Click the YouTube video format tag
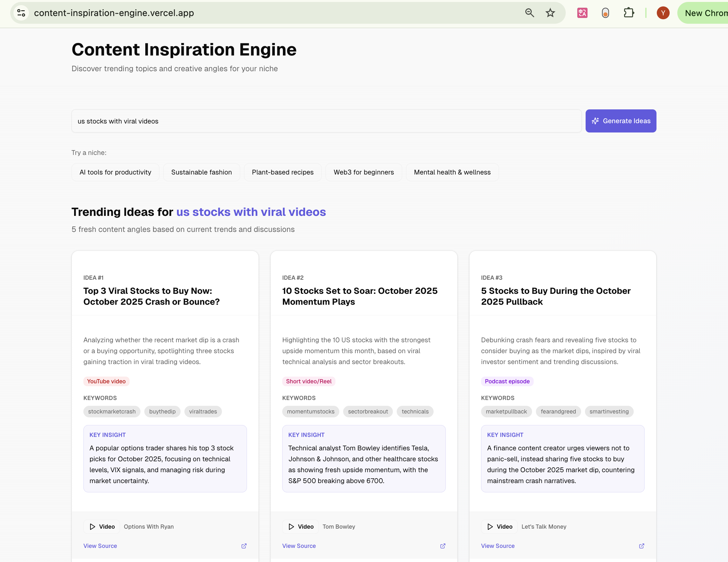 click(x=106, y=381)
